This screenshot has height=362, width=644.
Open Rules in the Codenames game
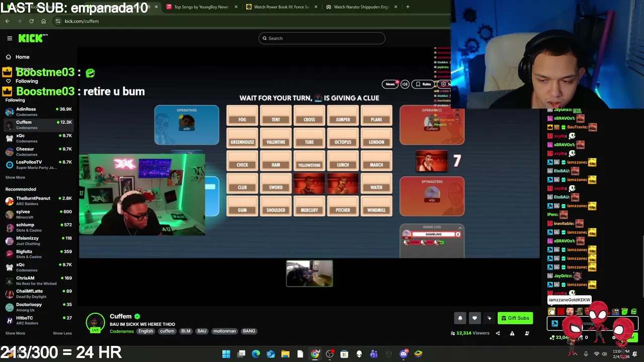[423, 84]
